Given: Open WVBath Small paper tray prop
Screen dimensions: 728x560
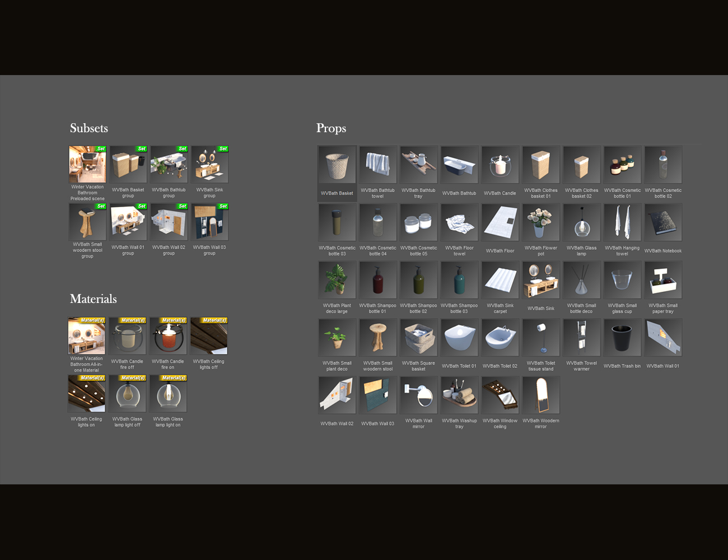Looking at the screenshot, I should [x=664, y=280].
